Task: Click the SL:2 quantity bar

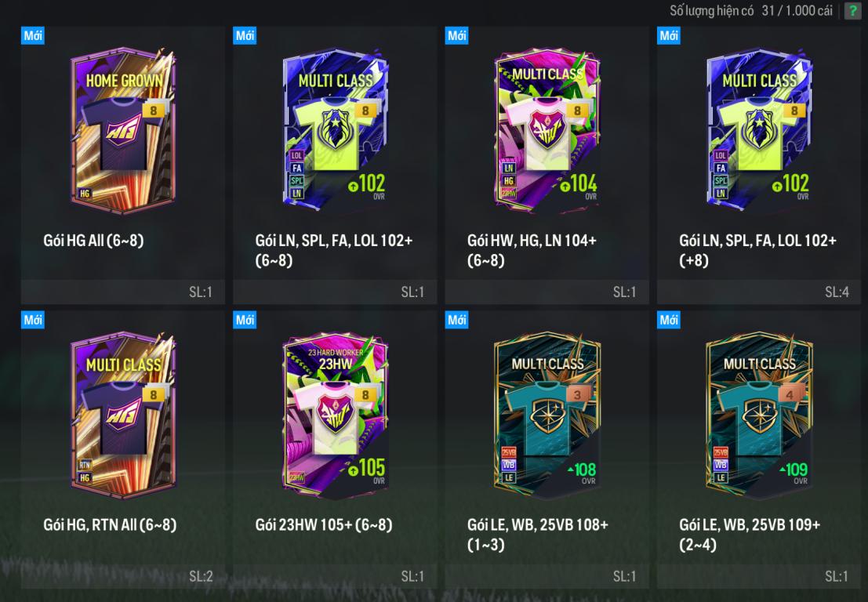Action: tap(123, 577)
